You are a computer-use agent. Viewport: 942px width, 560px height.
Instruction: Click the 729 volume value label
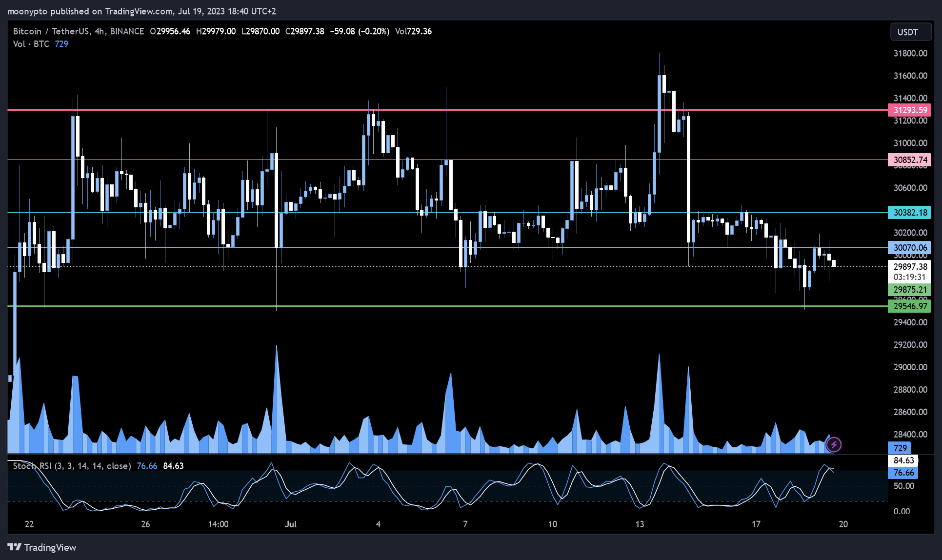coord(900,448)
